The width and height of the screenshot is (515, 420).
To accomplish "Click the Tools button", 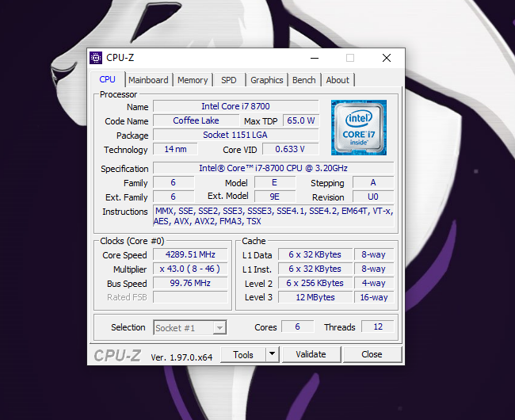I will coord(243,354).
